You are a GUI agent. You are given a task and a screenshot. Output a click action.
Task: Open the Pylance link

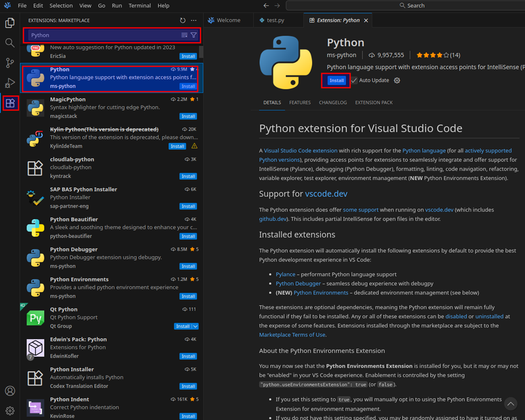click(x=286, y=274)
